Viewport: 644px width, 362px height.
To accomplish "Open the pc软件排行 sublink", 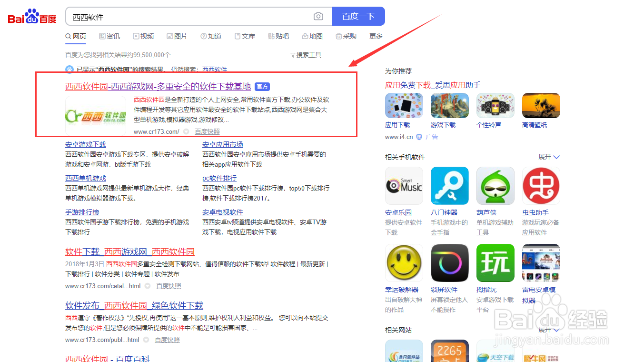I will (219, 178).
